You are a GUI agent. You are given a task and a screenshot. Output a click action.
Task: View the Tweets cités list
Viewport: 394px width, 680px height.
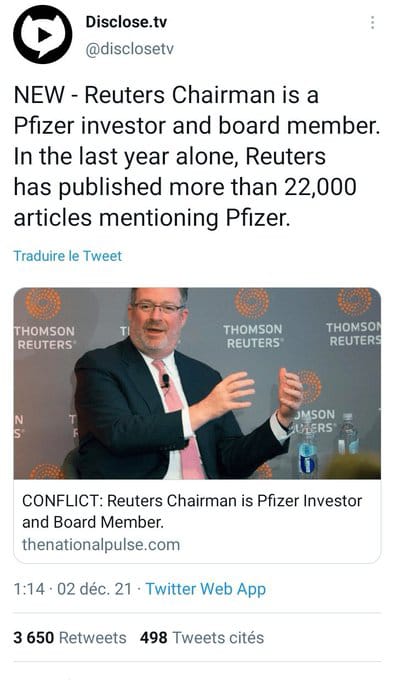pyautogui.click(x=218, y=638)
